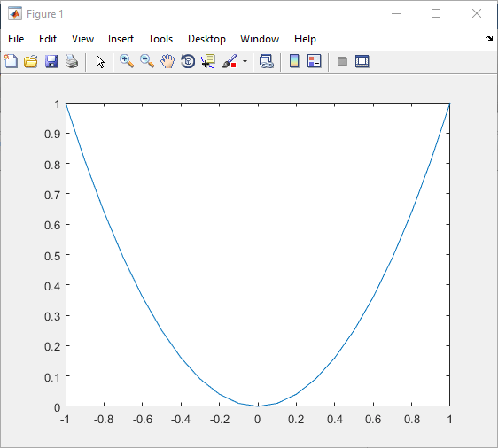Click the Hide Plot Tools icon

tap(342, 61)
